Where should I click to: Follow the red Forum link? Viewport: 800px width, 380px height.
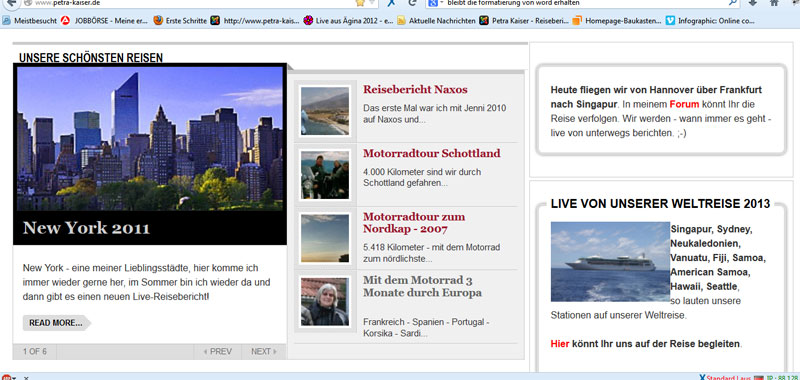pyautogui.click(x=683, y=105)
